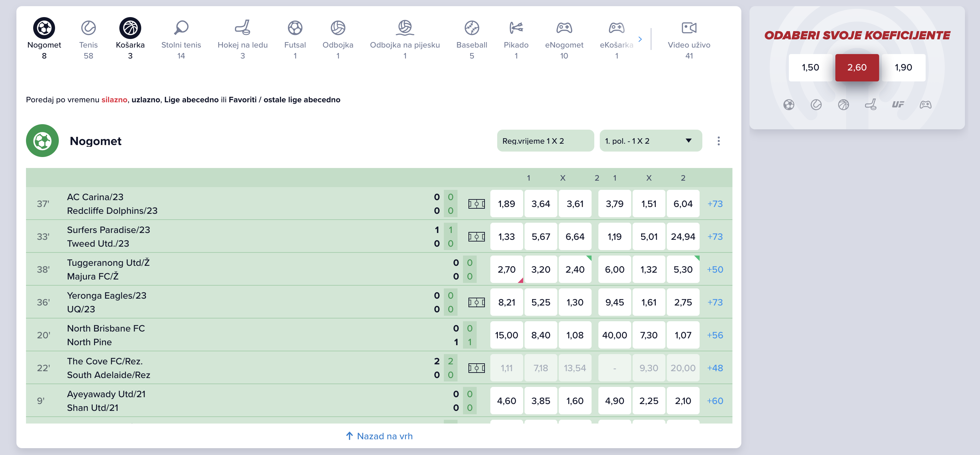Click the football icon in koeficijente widget
The width and height of the screenshot is (980, 455).
point(789,105)
